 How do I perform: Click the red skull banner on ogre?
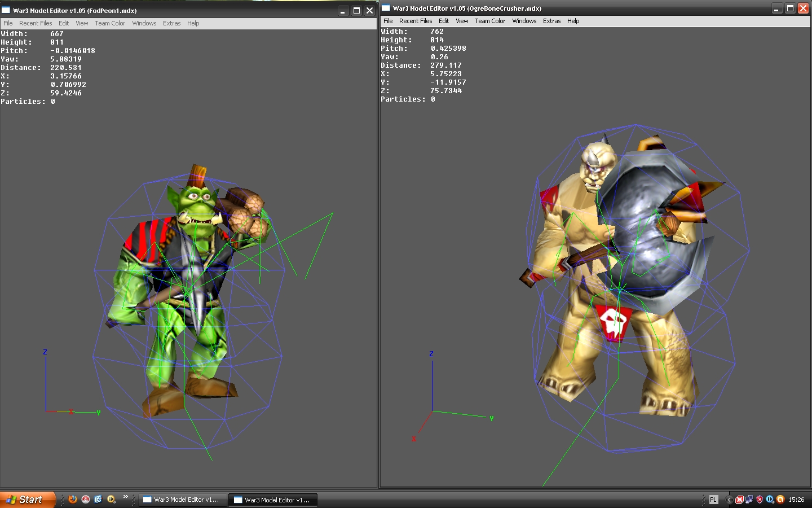click(x=613, y=323)
